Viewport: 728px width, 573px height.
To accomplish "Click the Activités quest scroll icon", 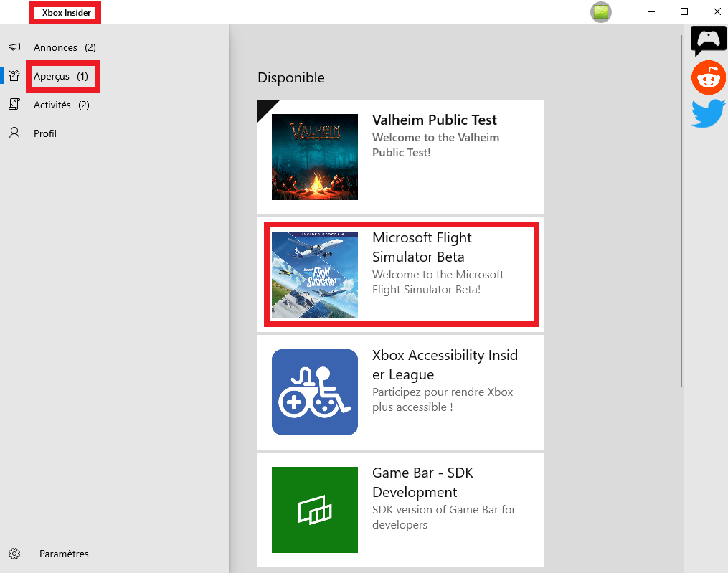I will pyautogui.click(x=14, y=105).
